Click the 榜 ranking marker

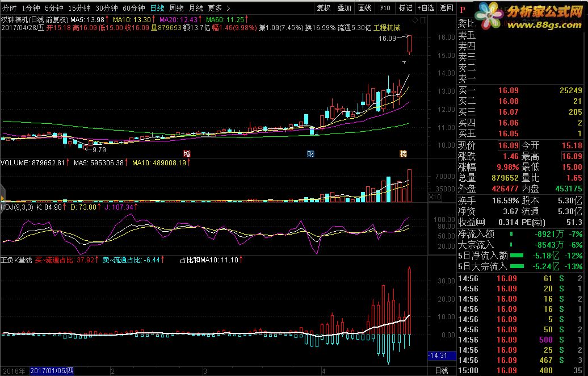point(403,153)
